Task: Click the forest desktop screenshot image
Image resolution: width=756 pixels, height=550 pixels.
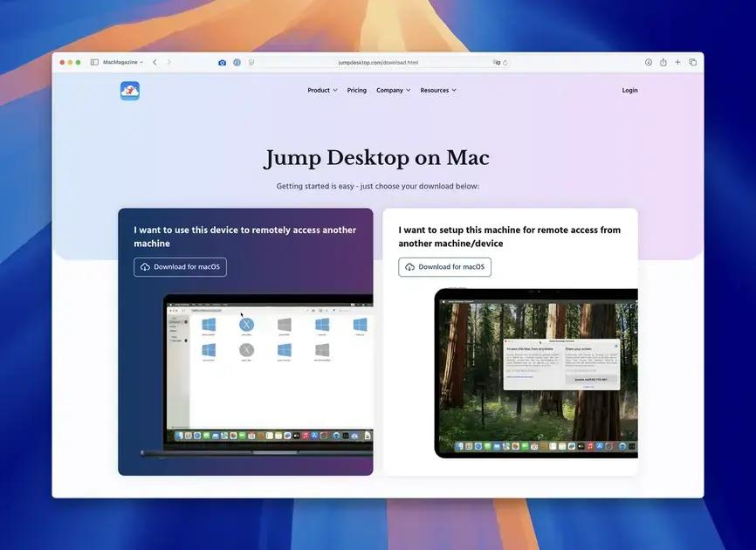Action: pyautogui.click(x=536, y=373)
